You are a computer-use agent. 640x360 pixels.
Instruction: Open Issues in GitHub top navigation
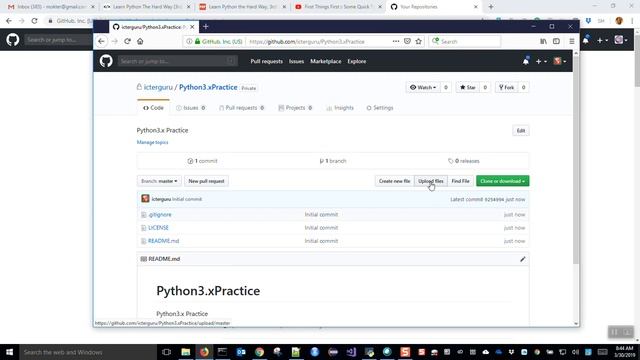pos(296,61)
